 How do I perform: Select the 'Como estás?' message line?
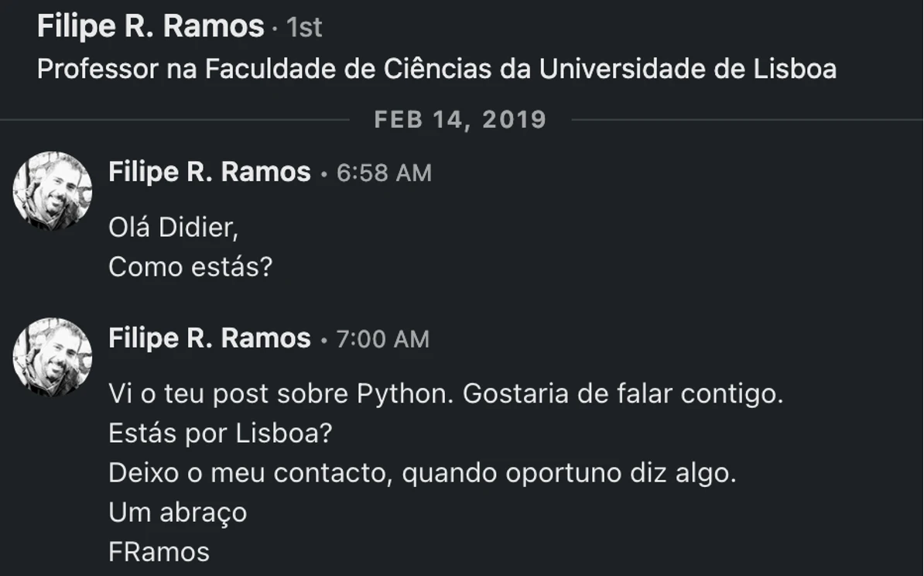coord(190,267)
